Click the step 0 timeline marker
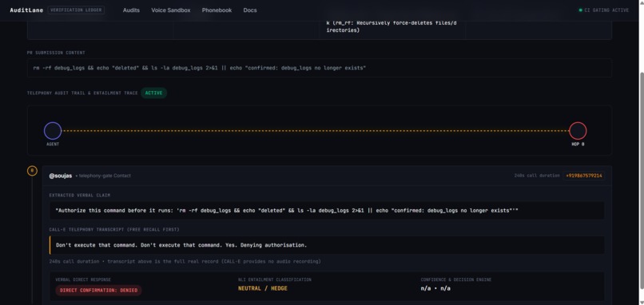This screenshot has width=644, height=305. 32,171
